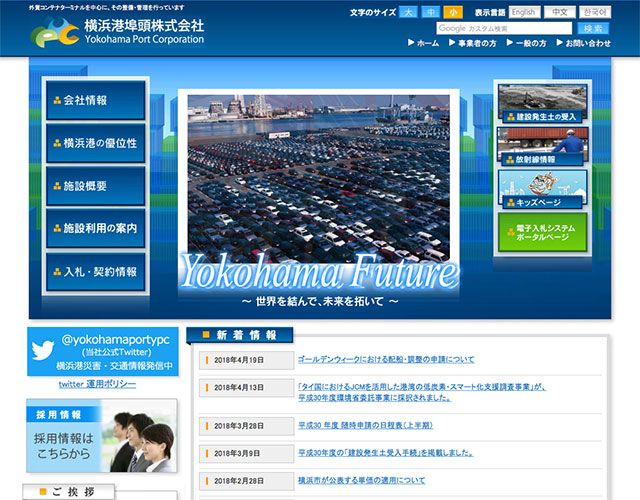Click the 世界を結んで、未来を拓いて tagline

320,302
